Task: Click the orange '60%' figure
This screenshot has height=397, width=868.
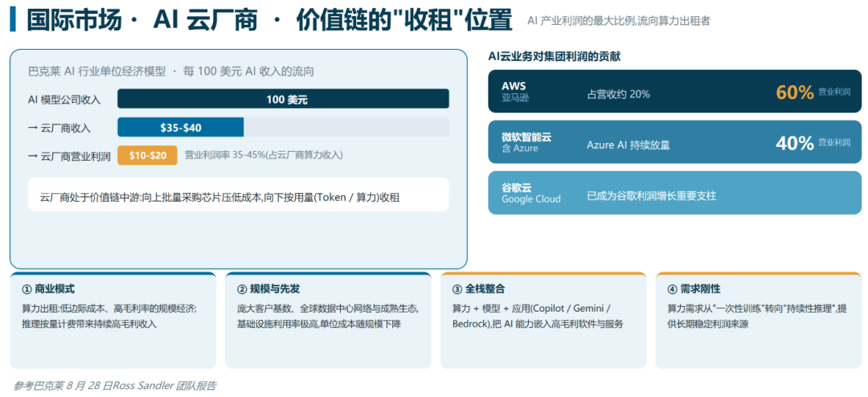Action: pyautogui.click(x=794, y=92)
